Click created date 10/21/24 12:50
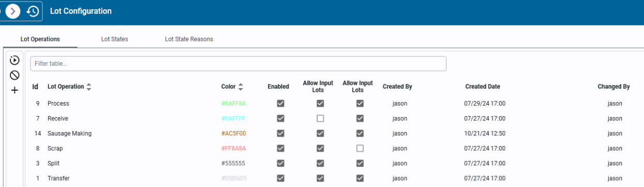This screenshot has width=644, height=187. coord(485,134)
